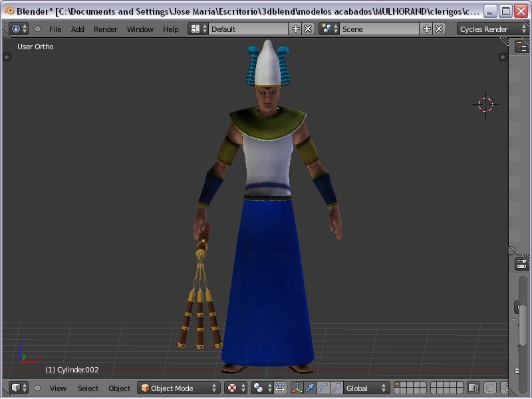This screenshot has height=399, width=532.
Task: Open the screen layout browse icon
Action: (198, 29)
